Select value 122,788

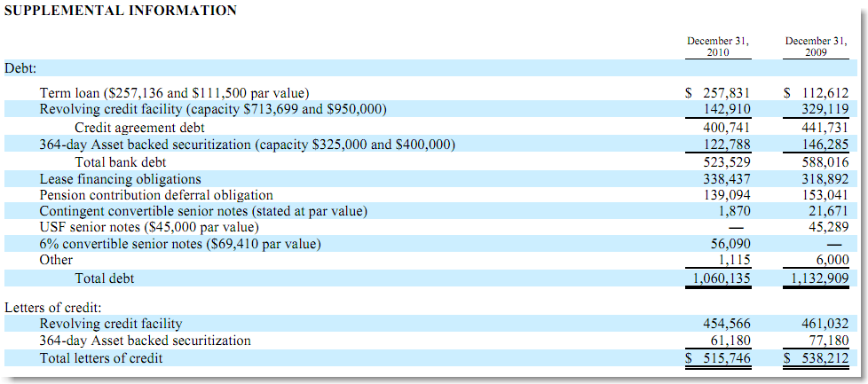click(727, 145)
